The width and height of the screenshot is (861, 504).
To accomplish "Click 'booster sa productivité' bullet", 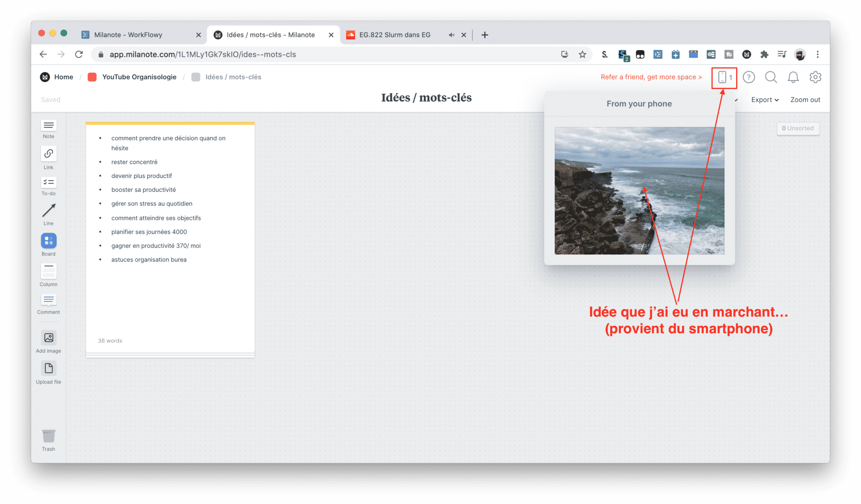I will point(143,190).
